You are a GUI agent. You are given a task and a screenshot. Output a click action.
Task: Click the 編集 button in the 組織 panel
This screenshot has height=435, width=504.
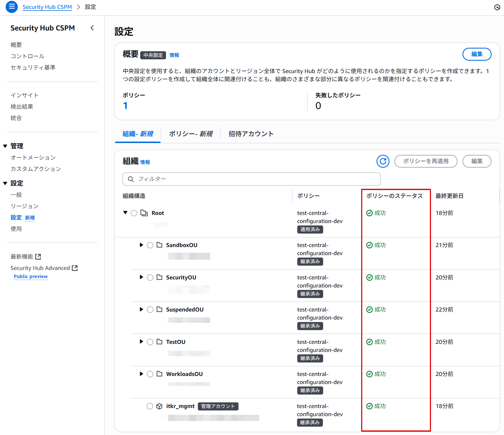coord(477,161)
